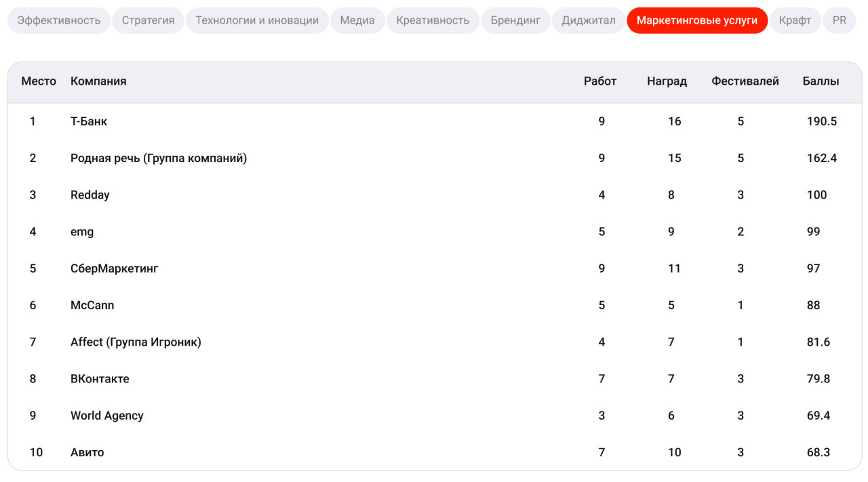Click the active Маркетинговые услуги tab
868x482 pixels.
click(x=697, y=20)
